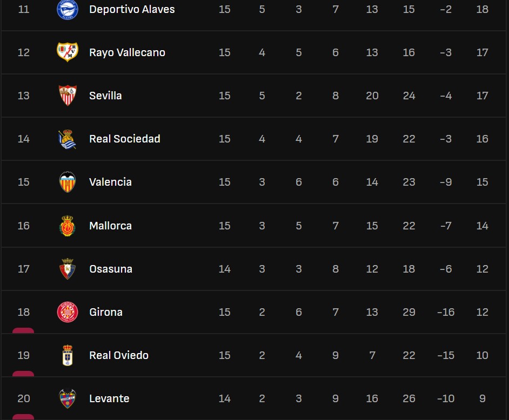This screenshot has height=420, width=509.
Task: Click the Real Sociedad club crest
Action: click(68, 139)
